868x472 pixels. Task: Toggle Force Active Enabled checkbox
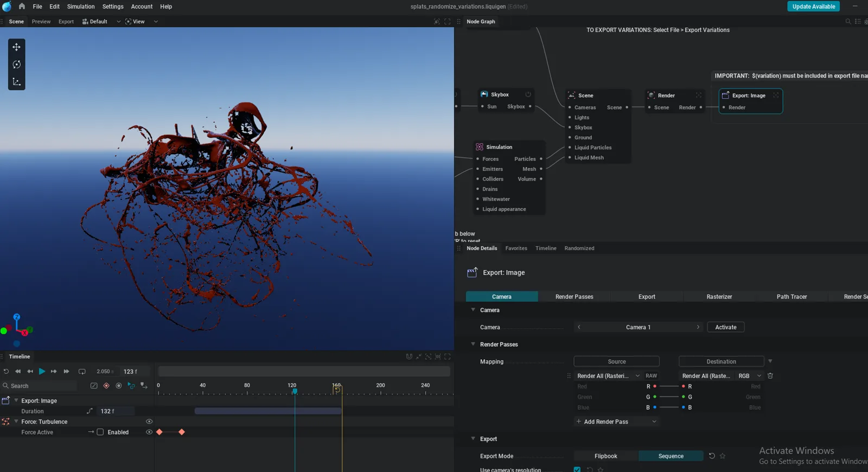click(x=100, y=432)
